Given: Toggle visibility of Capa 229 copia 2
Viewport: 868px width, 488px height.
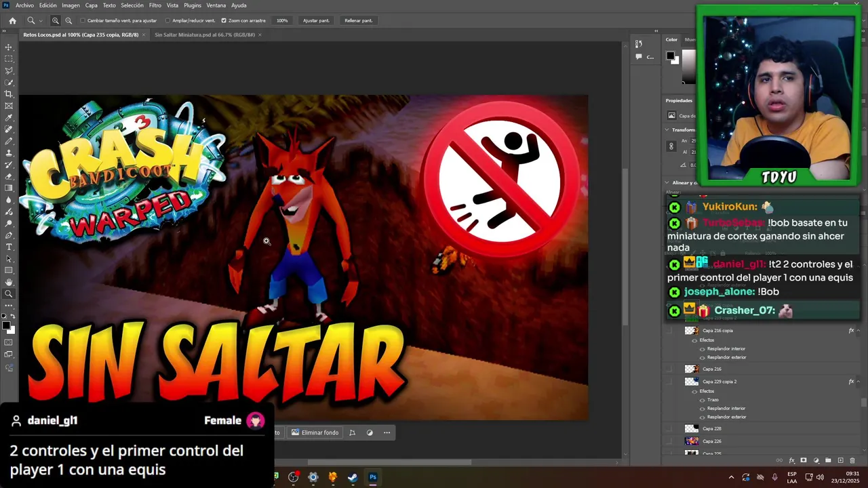Looking at the screenshot, I should pos(670,382).
